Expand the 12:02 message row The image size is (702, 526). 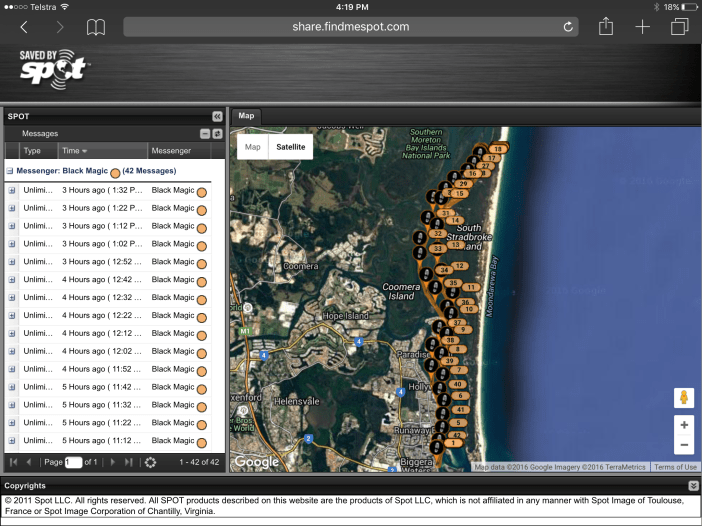tap(12, 351)
